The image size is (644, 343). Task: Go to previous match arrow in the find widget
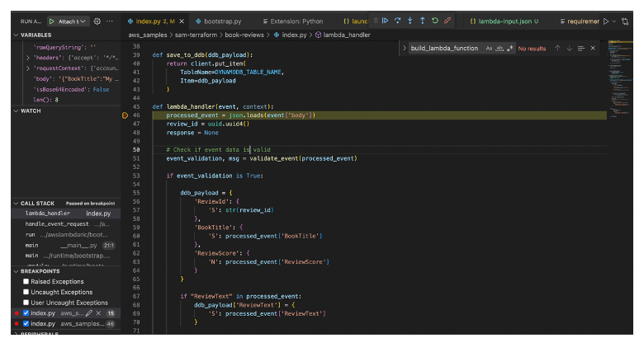tap(557, 49)
